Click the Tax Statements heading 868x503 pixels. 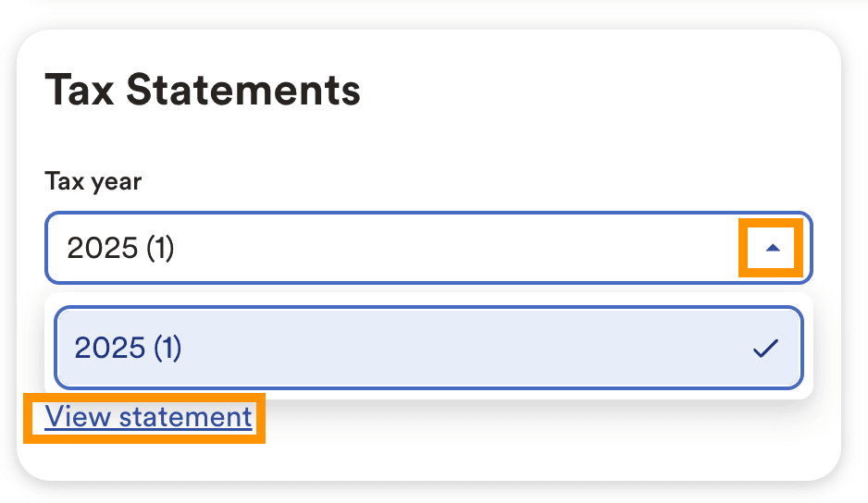point(202,91)
